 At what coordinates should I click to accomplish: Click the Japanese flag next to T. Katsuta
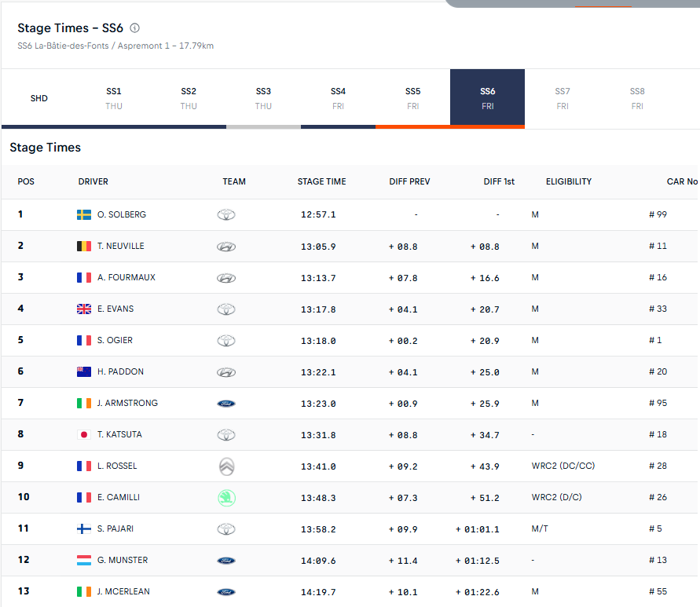coord(84,434)
